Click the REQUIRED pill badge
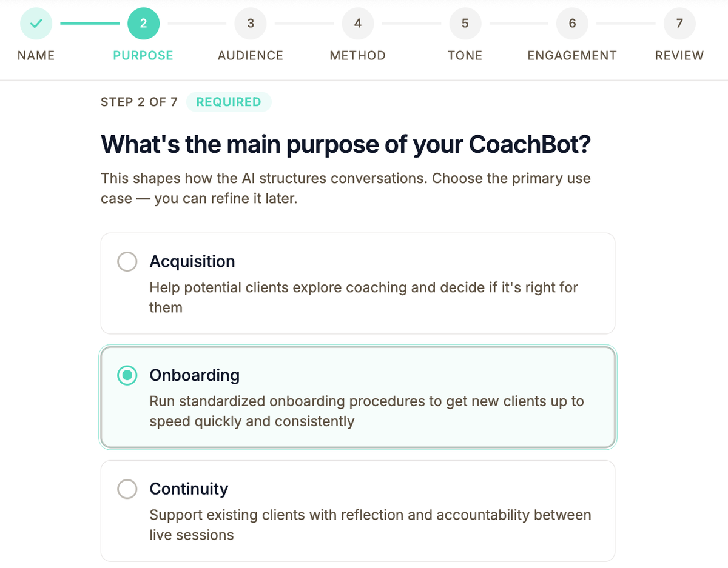 pos(229,102)
